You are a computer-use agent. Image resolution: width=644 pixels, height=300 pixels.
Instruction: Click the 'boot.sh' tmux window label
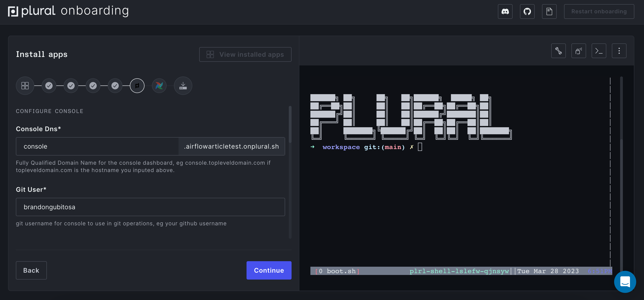[x=341, y=271]
